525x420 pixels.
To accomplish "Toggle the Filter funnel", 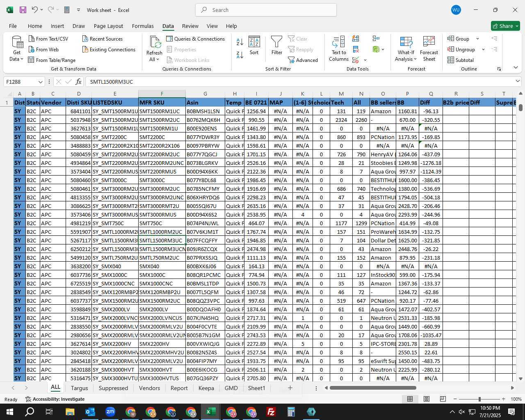I will pos(277,46).
